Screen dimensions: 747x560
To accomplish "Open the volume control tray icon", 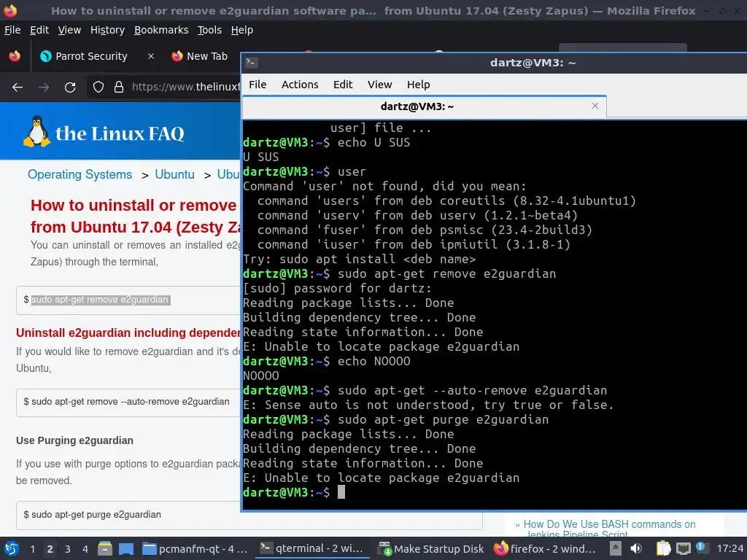I will pyautogui.click(x=636, y=548).
